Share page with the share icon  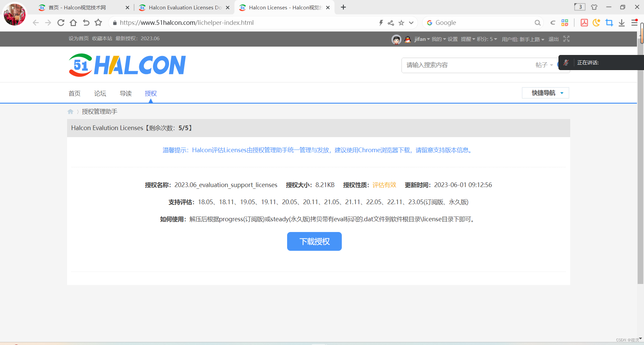click(391, 23)
